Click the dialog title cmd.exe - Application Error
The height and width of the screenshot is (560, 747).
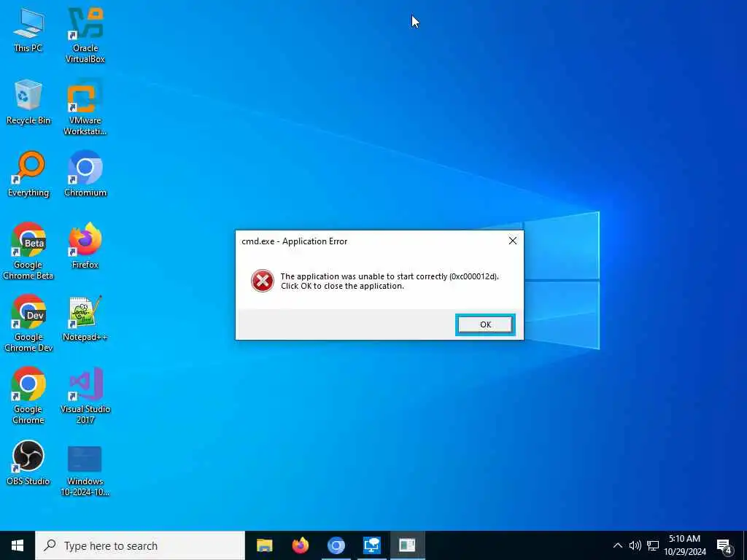pyautogui.click(x=295, y=241)
